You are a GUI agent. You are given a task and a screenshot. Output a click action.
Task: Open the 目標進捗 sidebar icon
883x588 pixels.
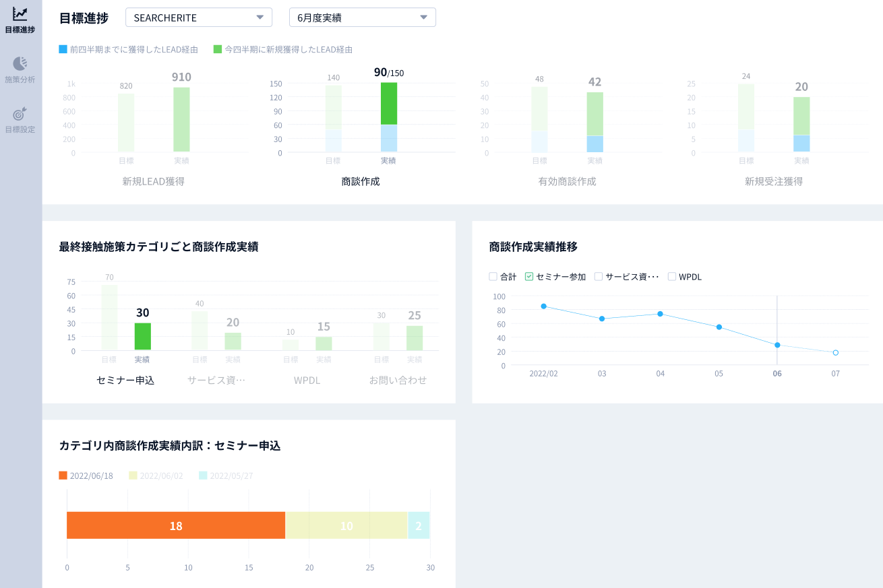20,14
